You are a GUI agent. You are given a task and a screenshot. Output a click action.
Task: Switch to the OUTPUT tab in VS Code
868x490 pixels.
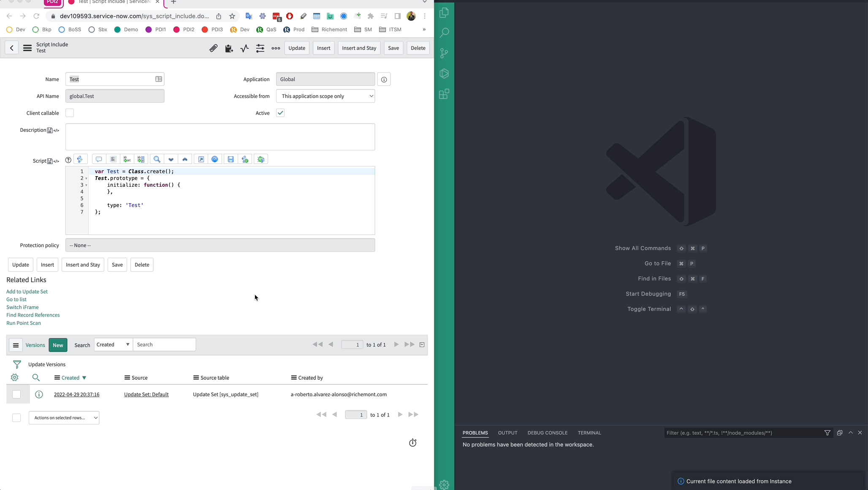[507, 433]
